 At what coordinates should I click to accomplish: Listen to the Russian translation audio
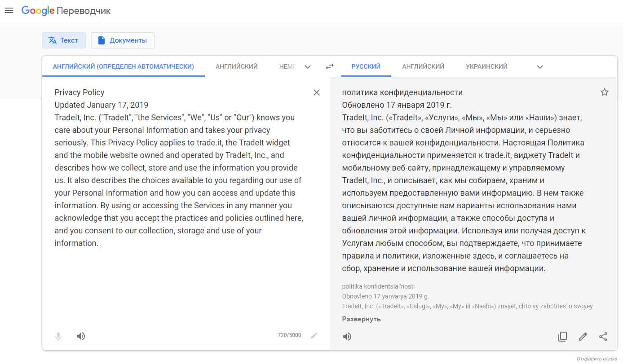click(x=347, y=337)
